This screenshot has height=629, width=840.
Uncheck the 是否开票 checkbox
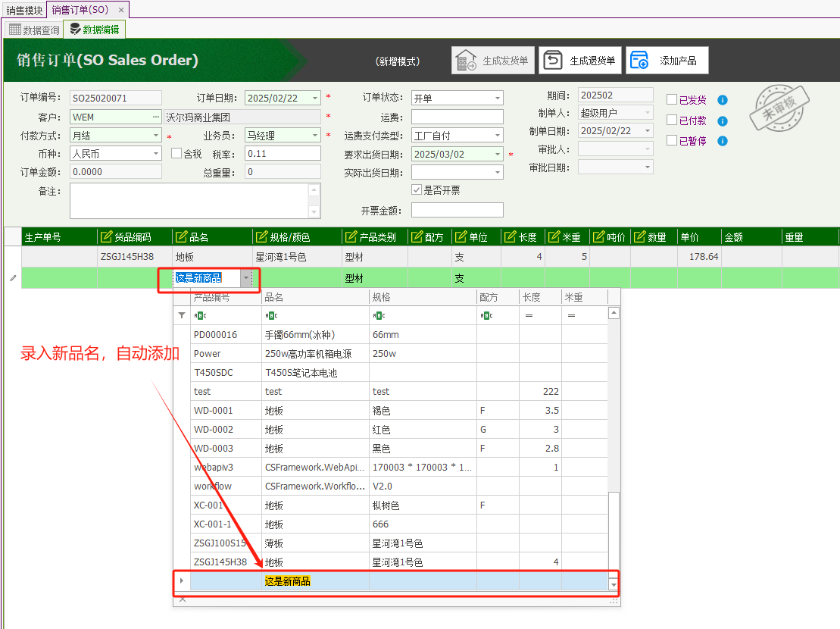tap(417, 189)
